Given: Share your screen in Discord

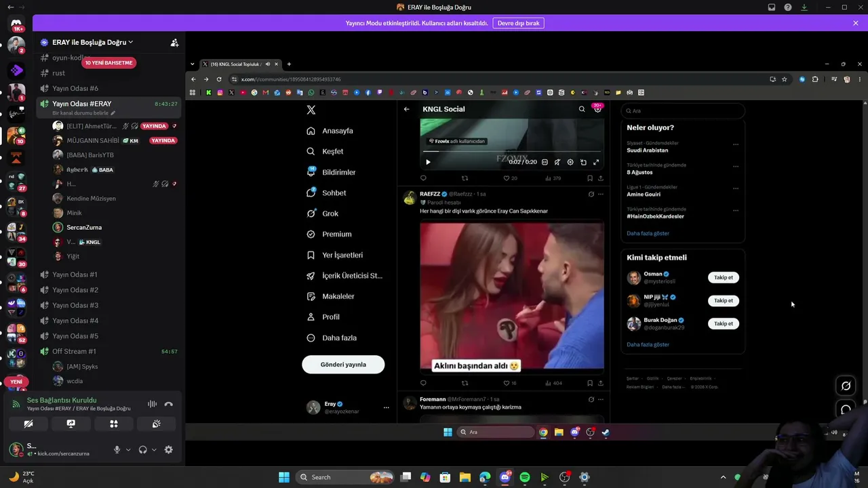Looking at the screenshot, I should point(71,424).
